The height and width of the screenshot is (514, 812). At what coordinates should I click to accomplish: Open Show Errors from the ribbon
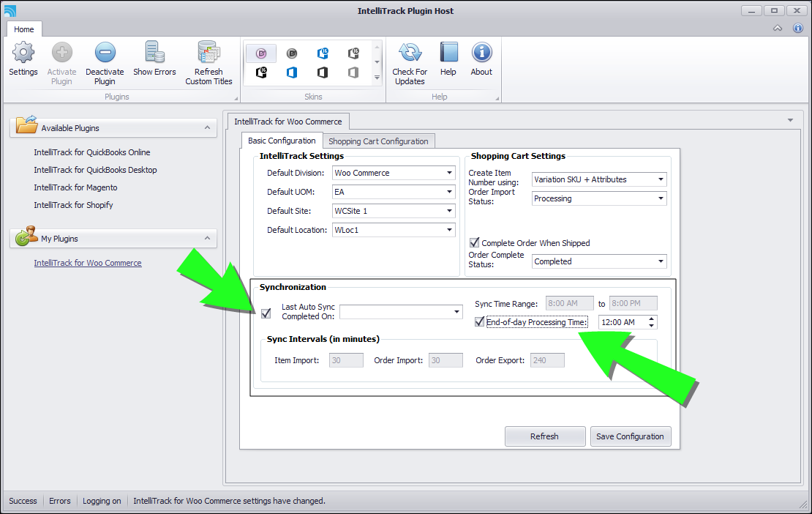point(154,59)
